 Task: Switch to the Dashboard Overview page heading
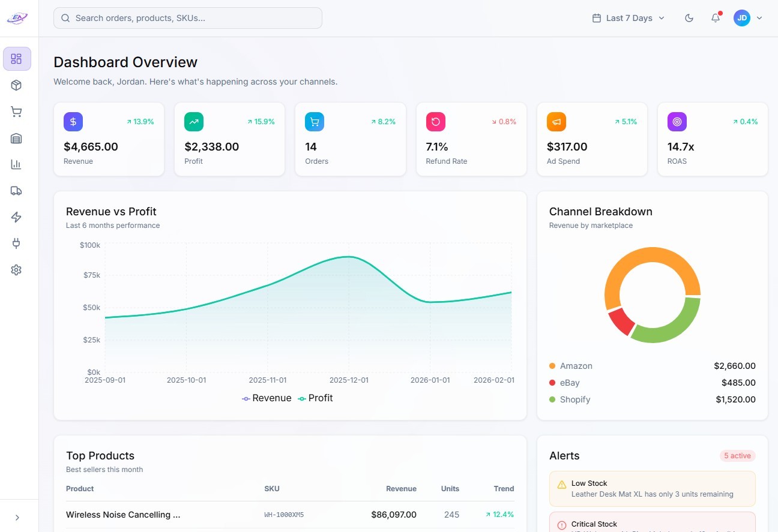tap(125, 62)
